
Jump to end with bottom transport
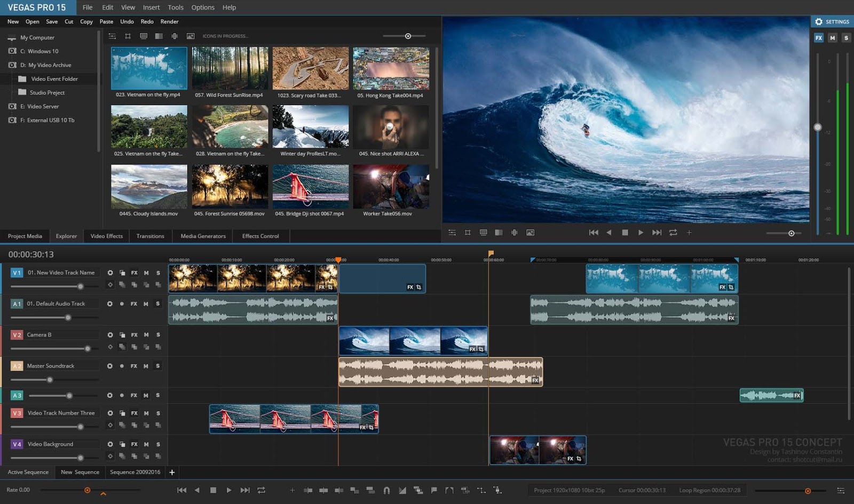pyautogui.click(x=245, y=490)
